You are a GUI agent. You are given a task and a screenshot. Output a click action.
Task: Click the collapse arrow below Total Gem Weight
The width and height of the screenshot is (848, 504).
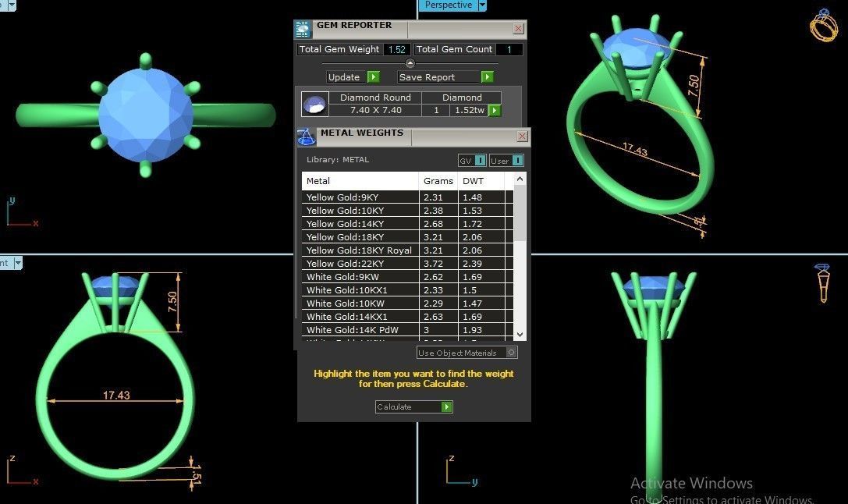click(x=410, y=63)
